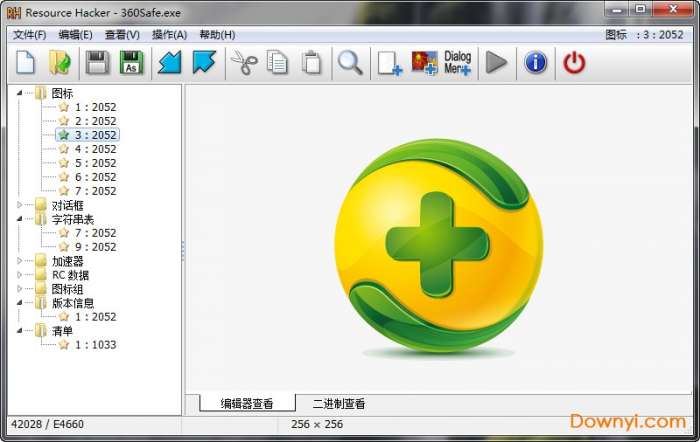Click the 加速器 folder icon

point(41,261)
